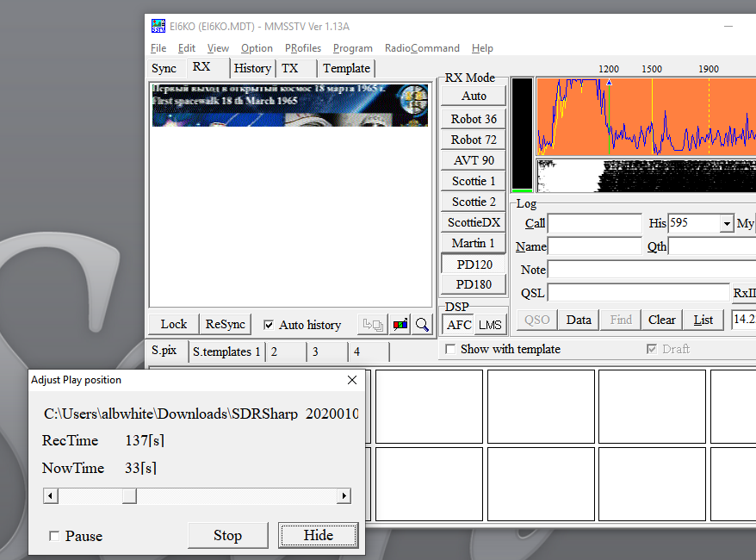Click the 1200 Hz sync marker triangle on the spectrum
Image resolution: width=756 pixels, height=560 pixels.
(609, 83)
